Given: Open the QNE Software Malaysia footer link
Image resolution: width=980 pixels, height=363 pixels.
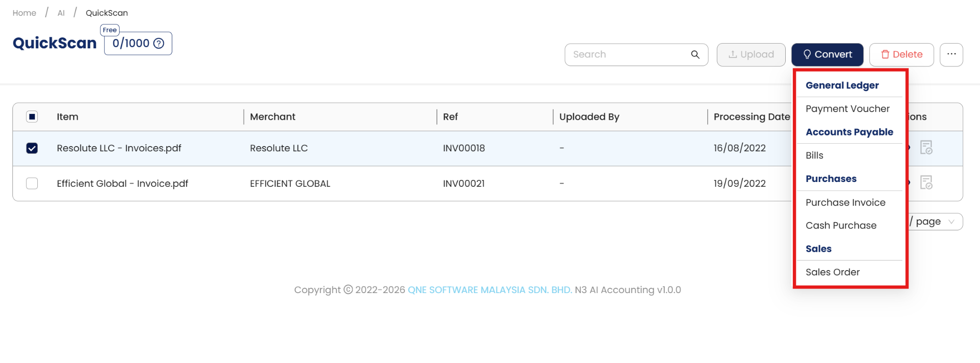Looking at the screenshot, I should click(490, 290).
